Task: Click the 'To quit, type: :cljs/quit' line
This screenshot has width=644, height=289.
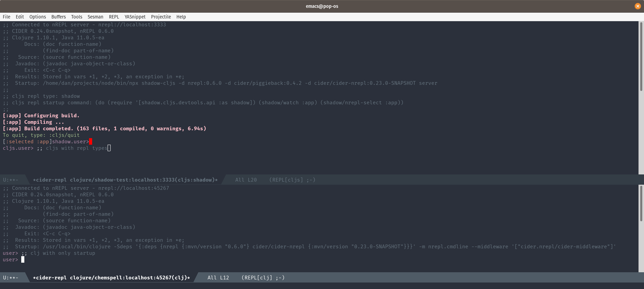Action: click(41, 135)
